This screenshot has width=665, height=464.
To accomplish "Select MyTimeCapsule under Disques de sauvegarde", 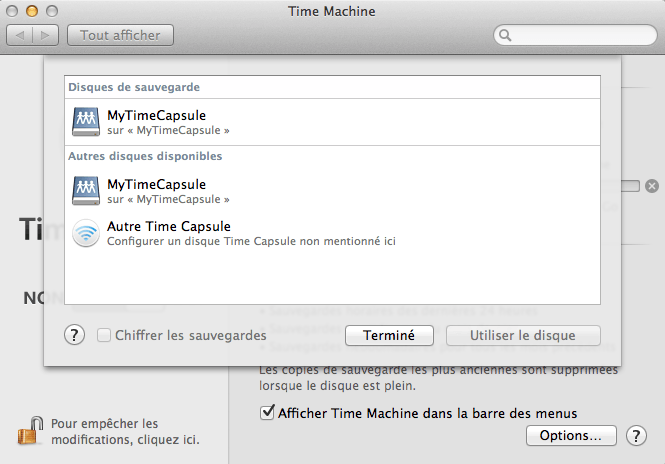I will tap(332, 122).
